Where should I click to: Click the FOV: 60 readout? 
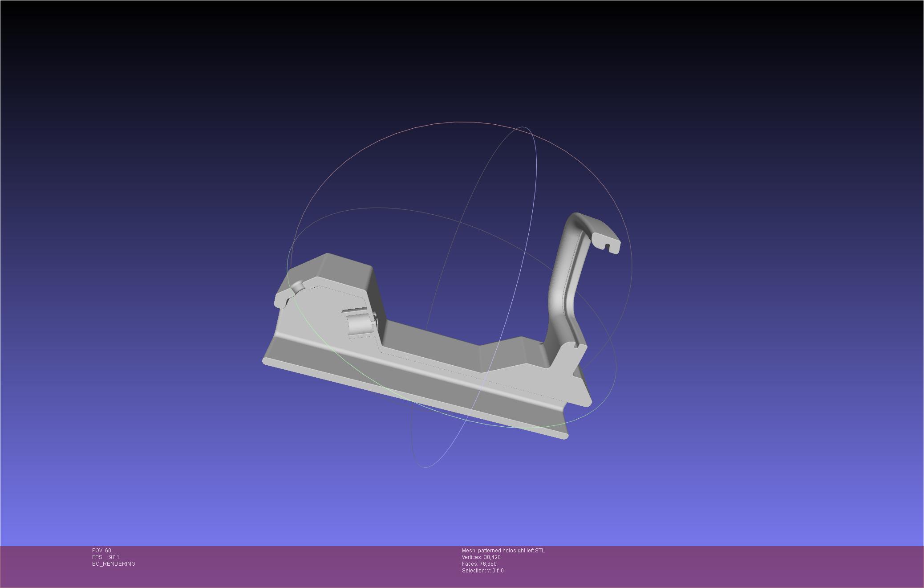pos(101,551)
